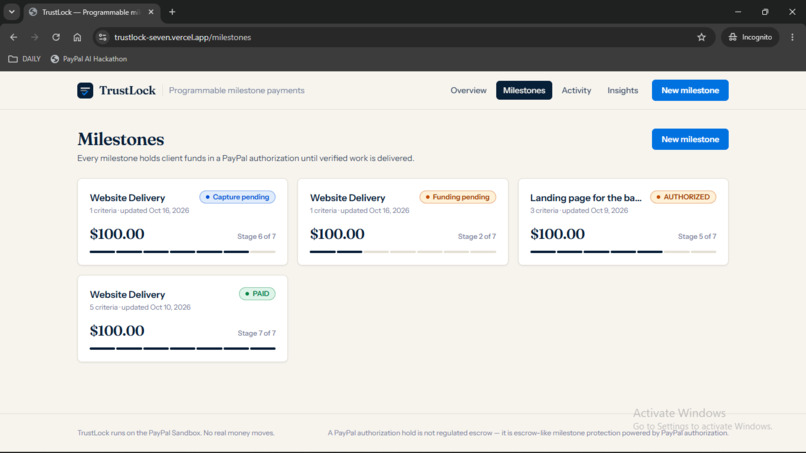
Task: Click the Funding pending status badge
Action: click(457, 197)
